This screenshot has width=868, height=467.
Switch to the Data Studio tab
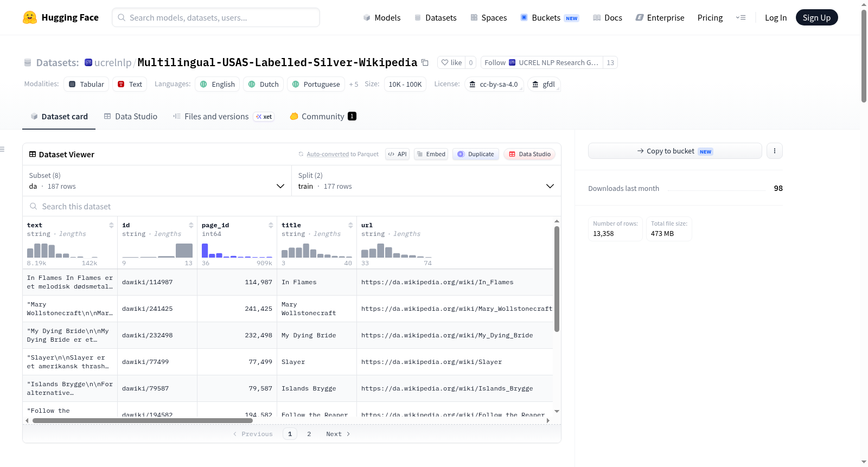(x=131, y=117)
